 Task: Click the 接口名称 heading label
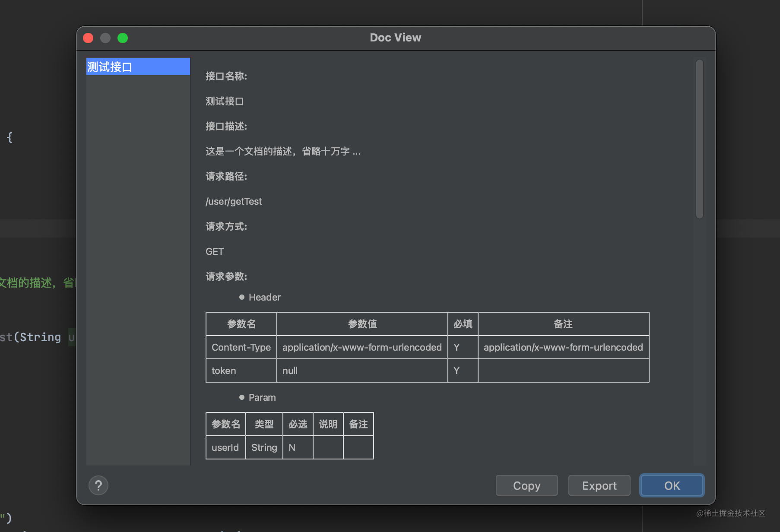pyautogui.click(x=227, y=76)
